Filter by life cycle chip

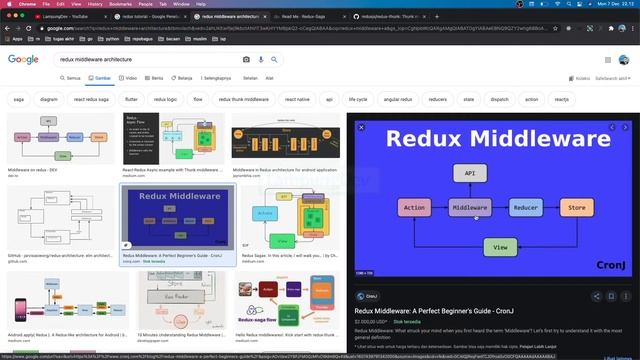point(358,99)
